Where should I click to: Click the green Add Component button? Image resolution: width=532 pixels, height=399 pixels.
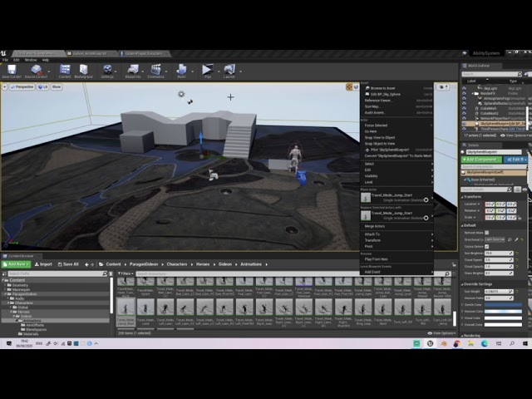click(x=481, y=160)
